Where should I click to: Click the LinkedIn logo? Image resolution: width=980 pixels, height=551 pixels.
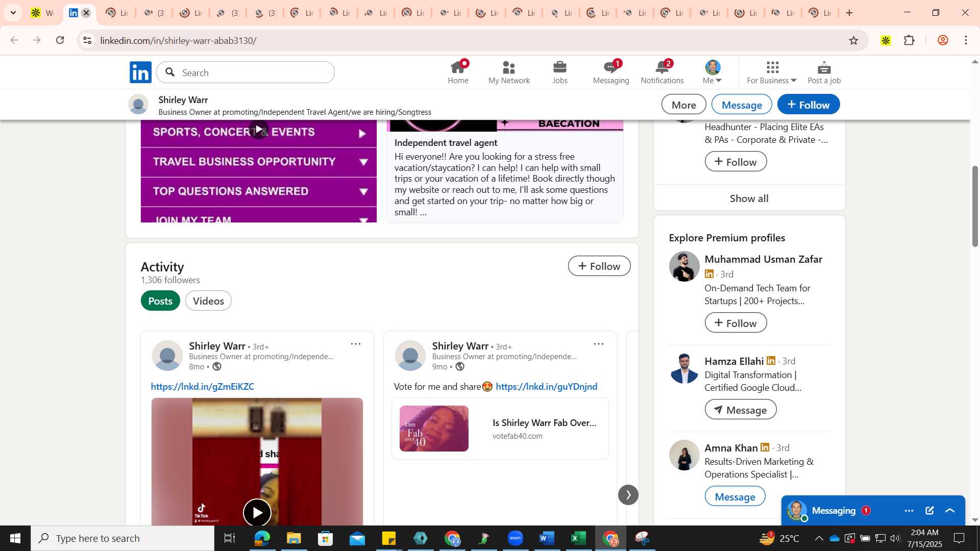[140, 72]
